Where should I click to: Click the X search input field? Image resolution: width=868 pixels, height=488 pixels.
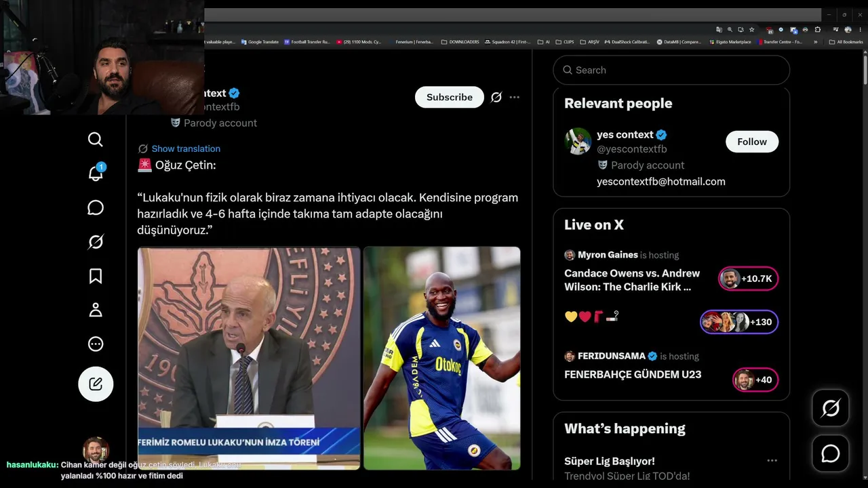click(671, 70)
